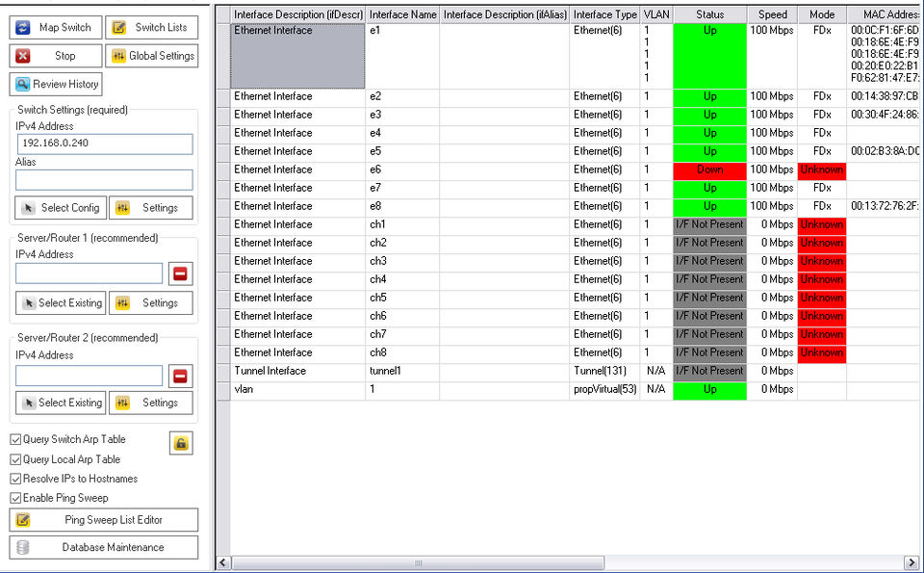Screen dimensions: 924x573
Task: Toggle Query Local Arp Table checkbox
Action: (16, 459)
